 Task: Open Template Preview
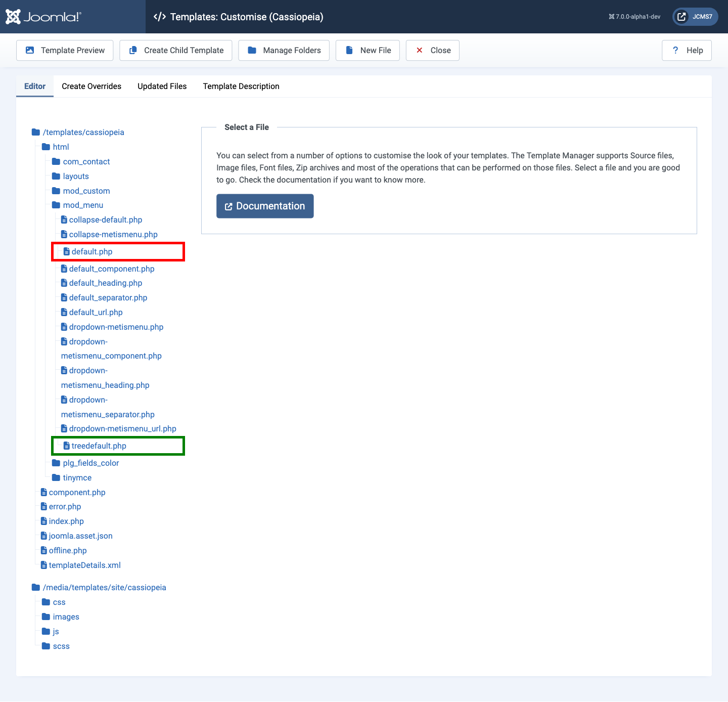tap(65, 51)
